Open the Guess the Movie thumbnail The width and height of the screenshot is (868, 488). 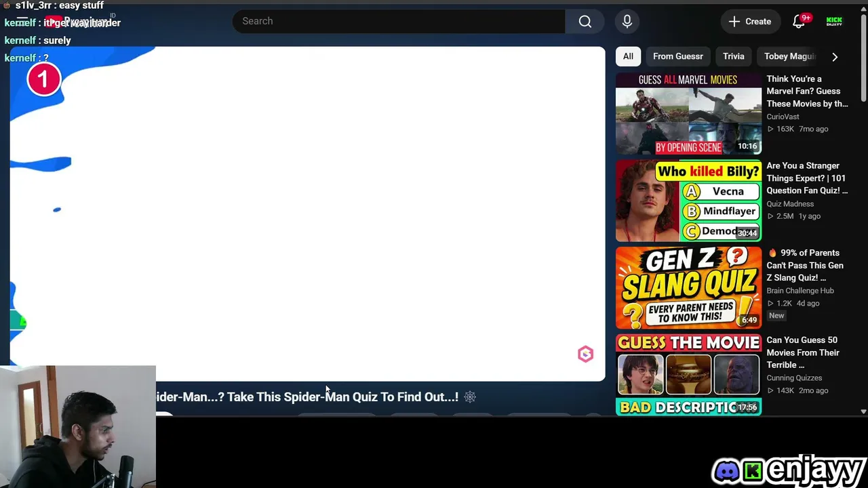click(x=688, y=375)
